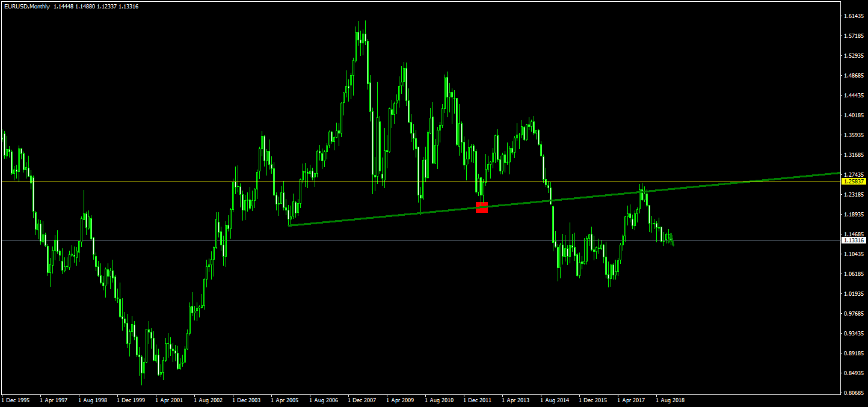Click the 1.40185 price axis label
Image resolution: width=868 pixels, height=407 pixels.
854,115
